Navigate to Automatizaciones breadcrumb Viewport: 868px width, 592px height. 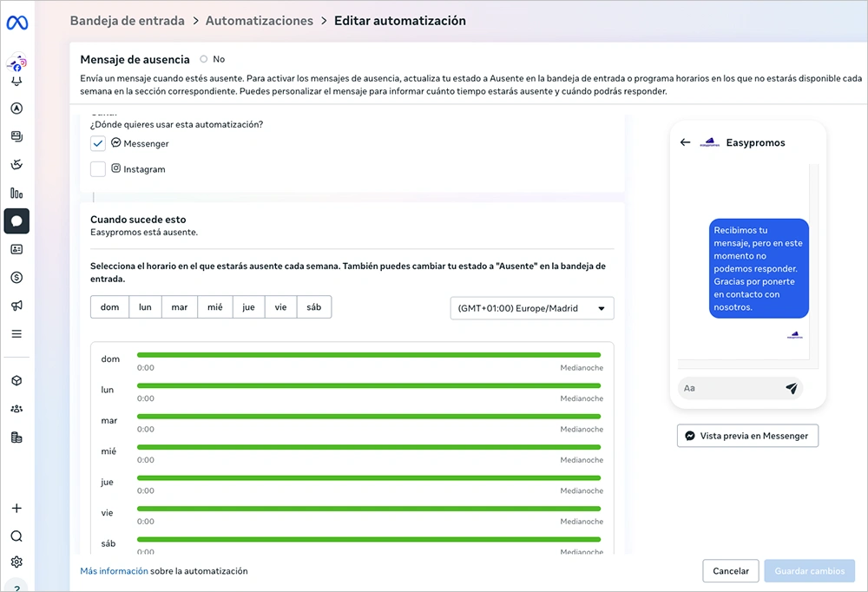coord(260,21)
